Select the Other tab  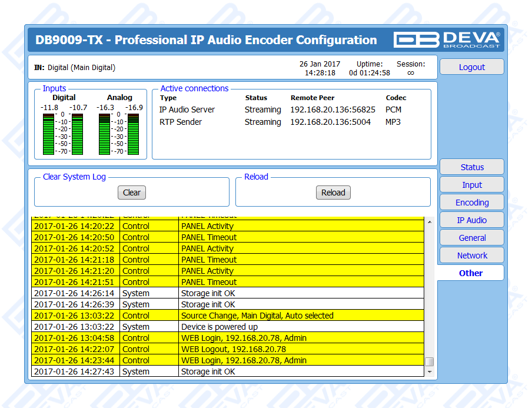pyautogui.click(x=470, y=273)
